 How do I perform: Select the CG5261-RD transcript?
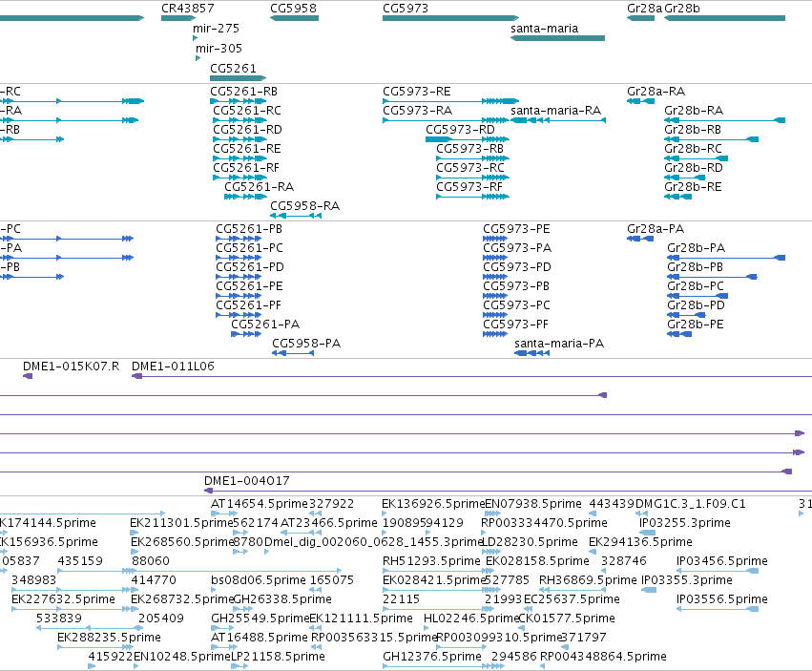[x=247, y=130]
